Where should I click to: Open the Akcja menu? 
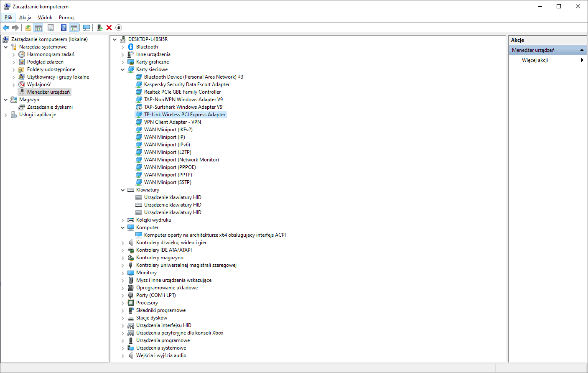[25, 18]
